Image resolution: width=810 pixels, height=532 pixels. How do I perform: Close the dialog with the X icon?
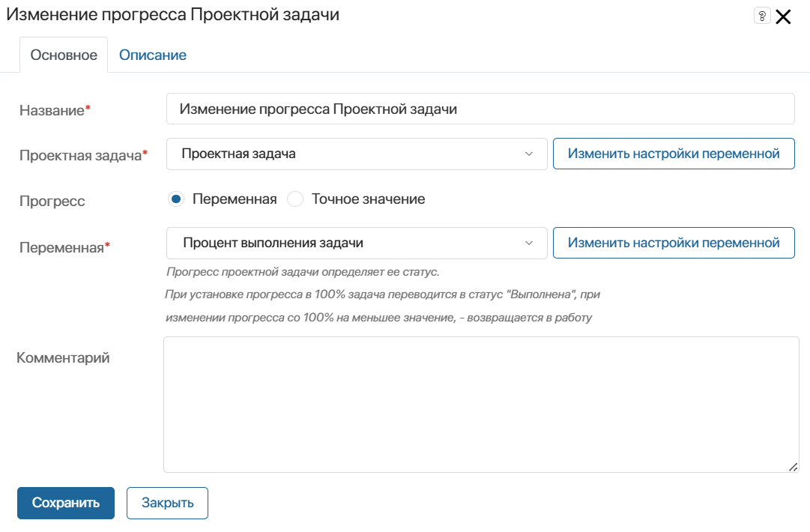click(x=783, y=16)
